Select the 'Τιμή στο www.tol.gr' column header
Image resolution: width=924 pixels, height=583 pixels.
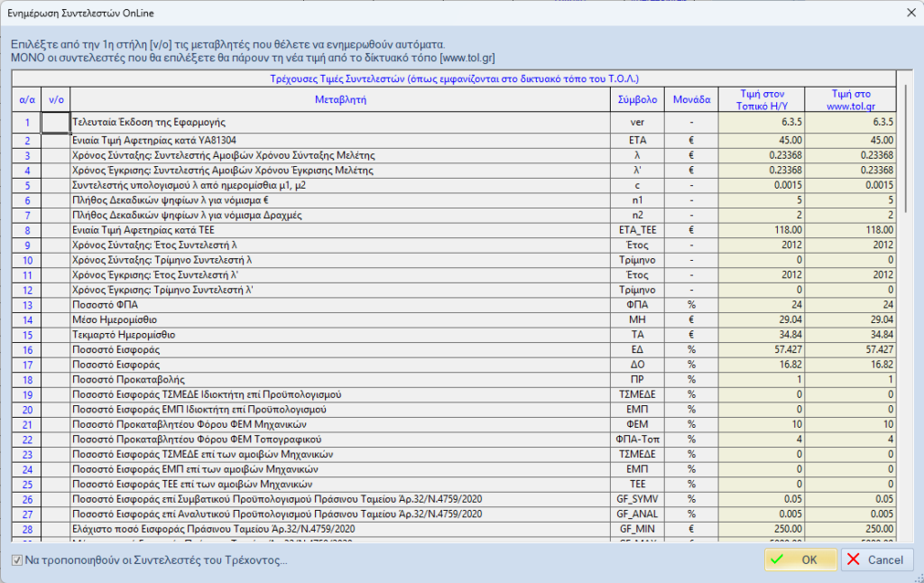(x=852, y=99)
